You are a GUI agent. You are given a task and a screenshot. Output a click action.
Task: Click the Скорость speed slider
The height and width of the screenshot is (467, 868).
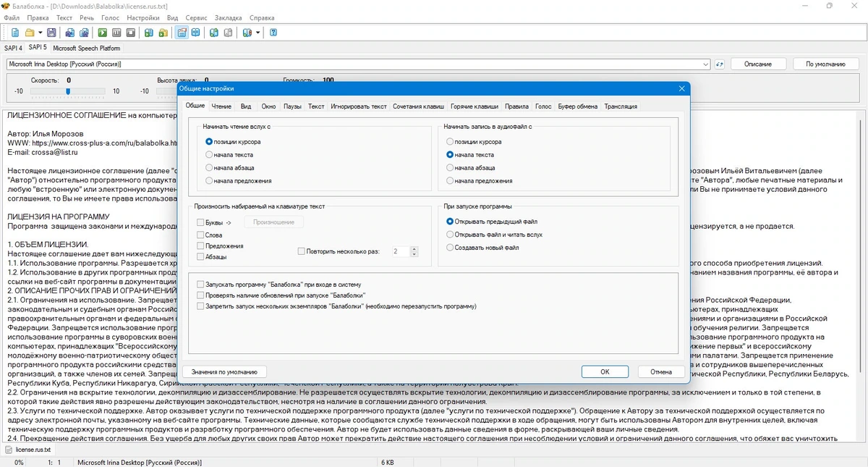pos(69,91)
